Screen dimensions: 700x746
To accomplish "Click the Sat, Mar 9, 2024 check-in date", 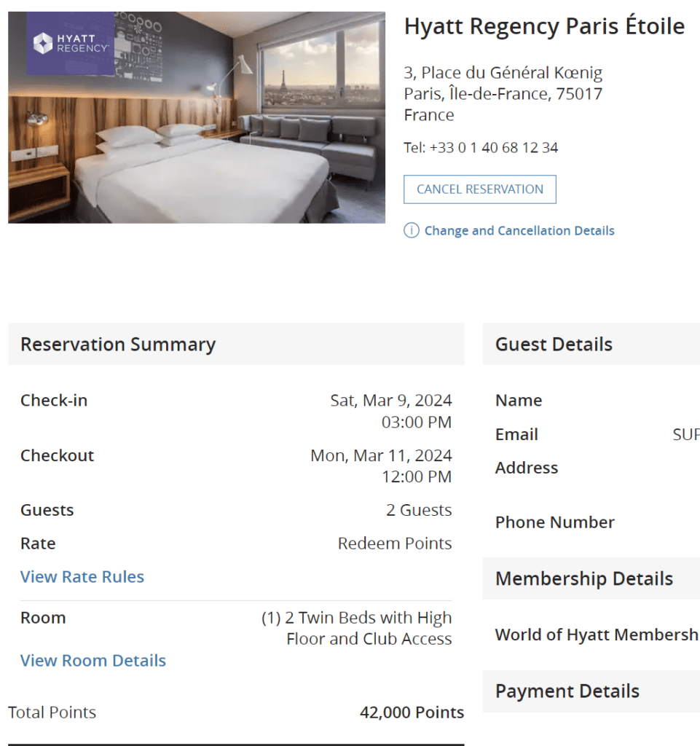I will point(391,401).
